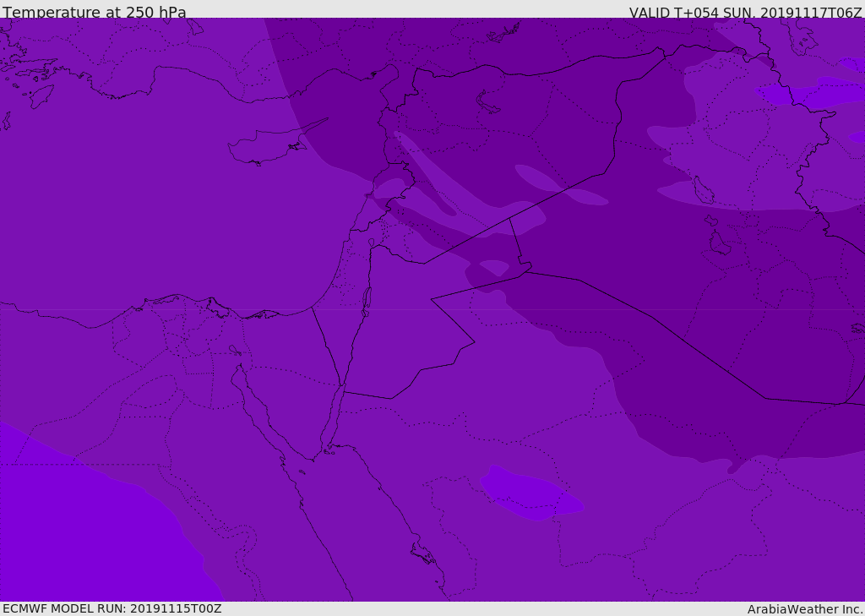
Task: Click the lake outline in northern Syria
Action: pyautogui.click(x=488, y=101)
